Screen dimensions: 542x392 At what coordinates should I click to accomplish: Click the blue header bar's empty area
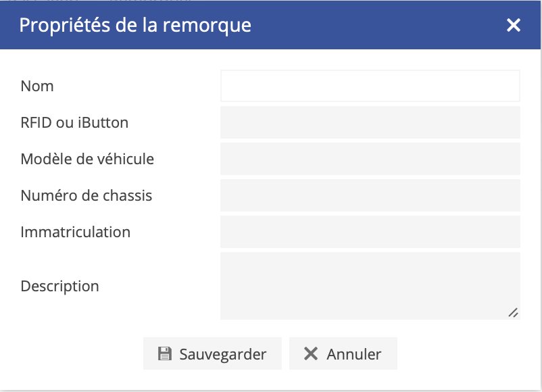coord(378,26)
